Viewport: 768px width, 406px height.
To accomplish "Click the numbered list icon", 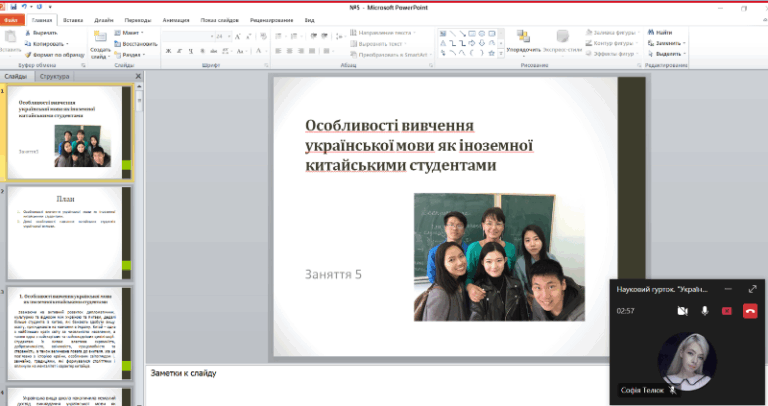I will (x=294, y=36).
